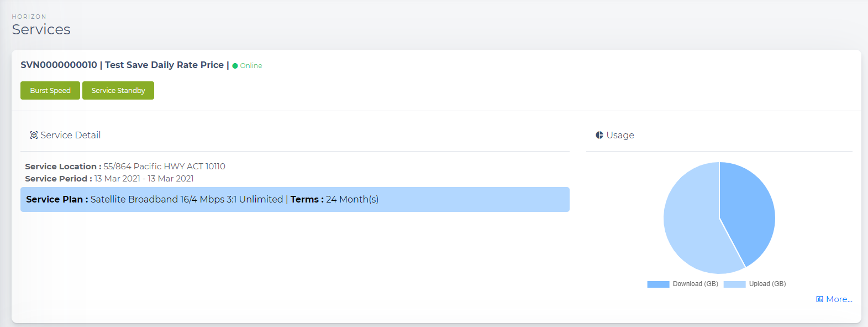The width and height of the screenshot is (868, 327).
Task: Click the Download (GB) legend label
Action: click(695, 284)
